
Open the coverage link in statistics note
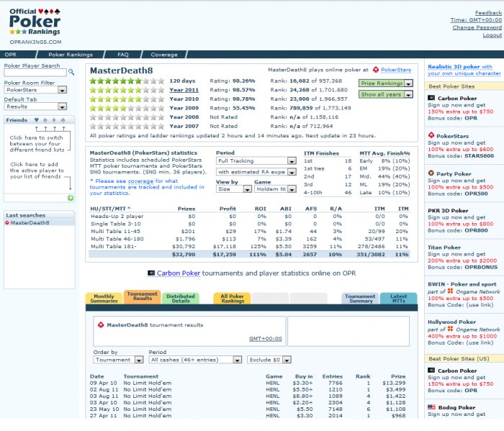click(x=140, y=181)
